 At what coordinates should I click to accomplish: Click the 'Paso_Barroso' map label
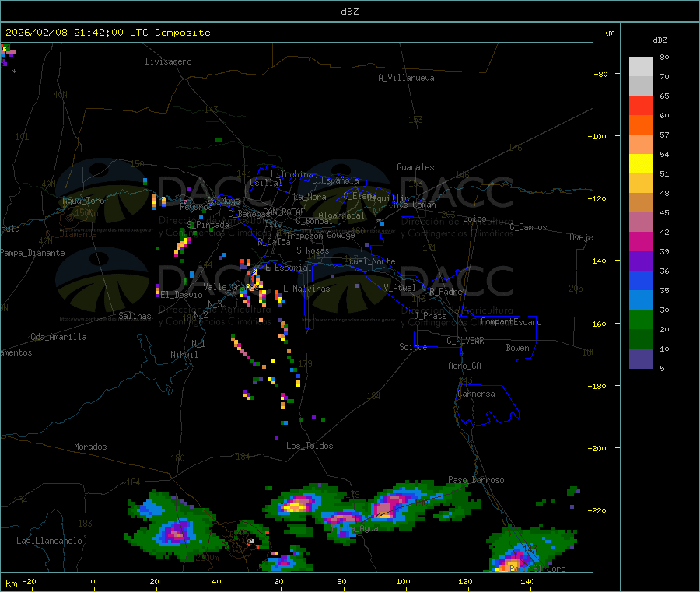point(476,480)
